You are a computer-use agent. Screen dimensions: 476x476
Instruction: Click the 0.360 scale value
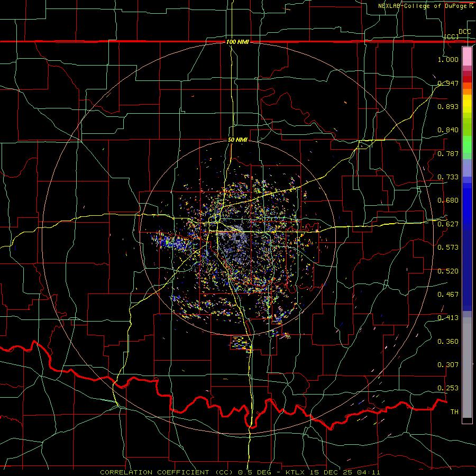click(x=448, y=342)
